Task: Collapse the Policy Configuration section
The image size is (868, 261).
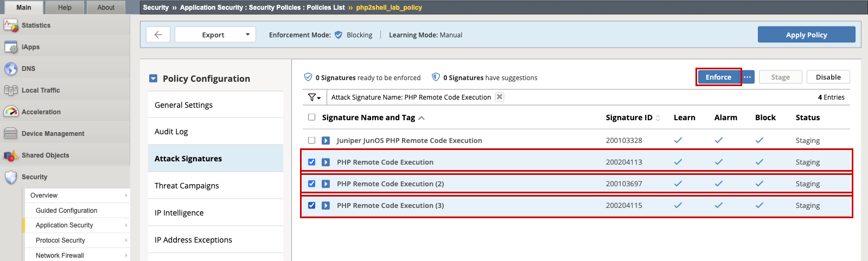Action: click(153, 79)
